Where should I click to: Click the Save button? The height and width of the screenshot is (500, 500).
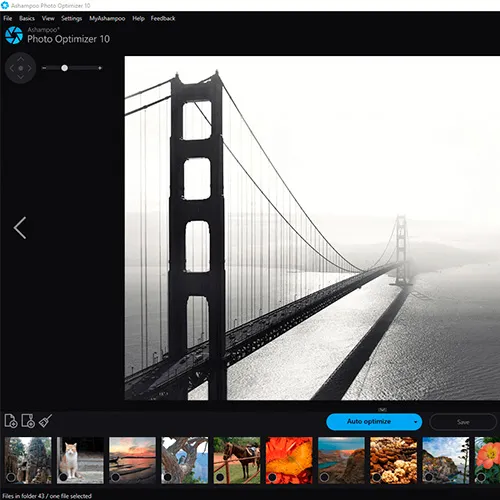coord(463,422)
